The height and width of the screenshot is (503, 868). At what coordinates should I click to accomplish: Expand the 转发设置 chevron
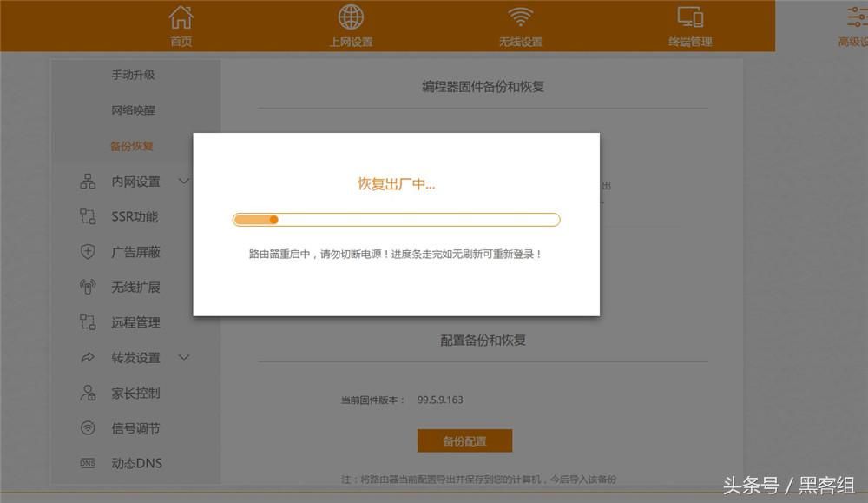point(184,357)
